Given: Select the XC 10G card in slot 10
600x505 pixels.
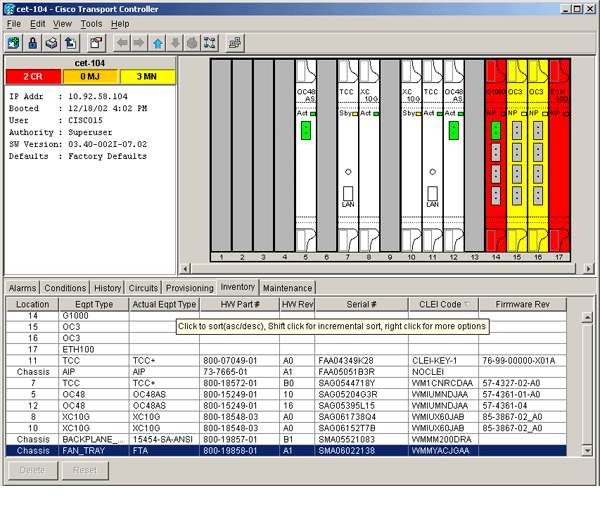Looking at the screenshot, I should tap(411, 155).
